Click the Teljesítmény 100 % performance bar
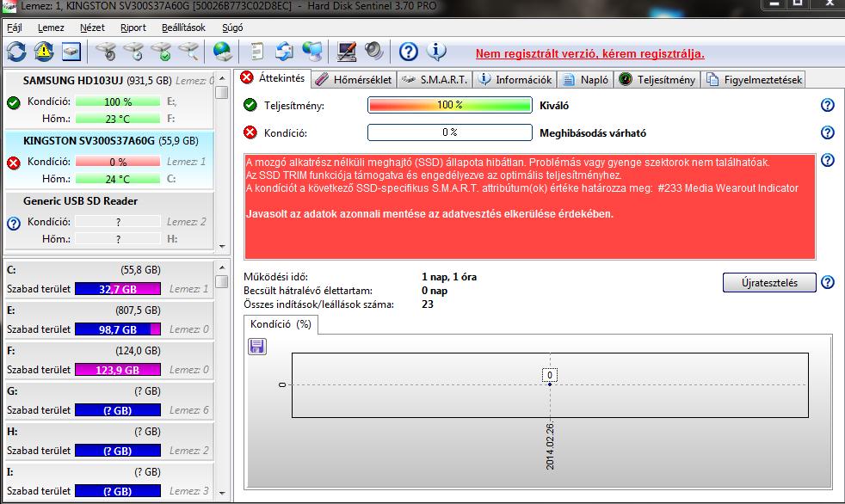The height and width of the screenshot is (504, 845). 449,105
